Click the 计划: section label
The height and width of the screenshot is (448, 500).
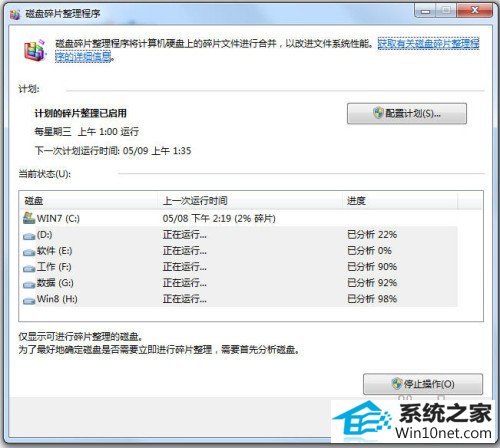29,89
